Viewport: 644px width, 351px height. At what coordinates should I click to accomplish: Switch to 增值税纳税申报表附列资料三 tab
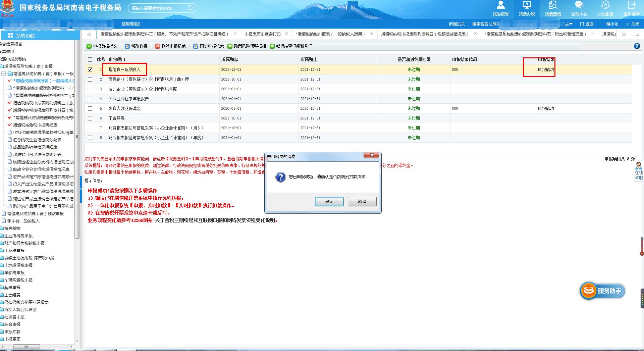coord(164,34)
